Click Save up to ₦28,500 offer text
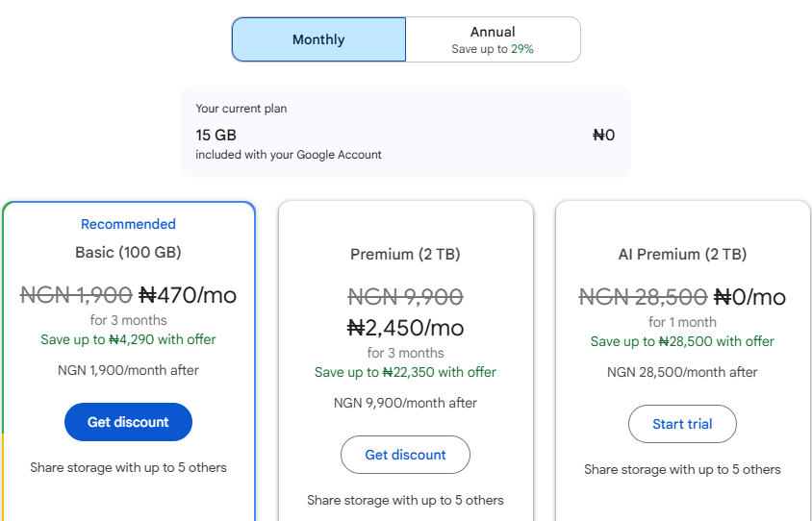Screen dimensions: 812x521 click(x=682, y=341)
